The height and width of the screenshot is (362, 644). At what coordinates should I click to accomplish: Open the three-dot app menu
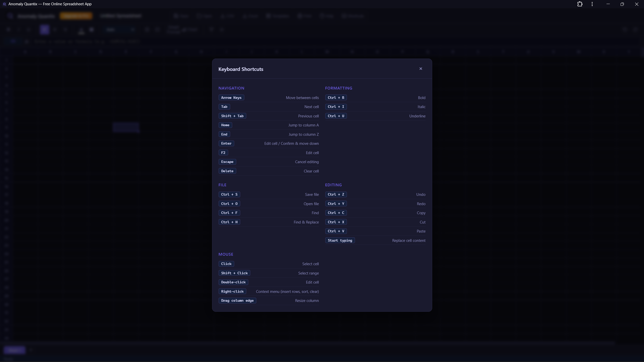592,4
